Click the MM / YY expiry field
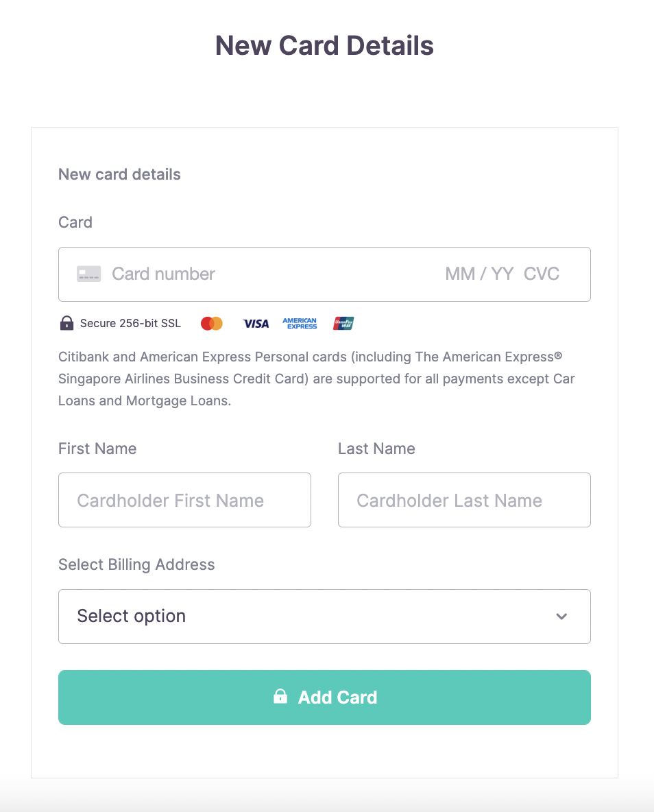The image size is (654, 812). pos(479,274)
